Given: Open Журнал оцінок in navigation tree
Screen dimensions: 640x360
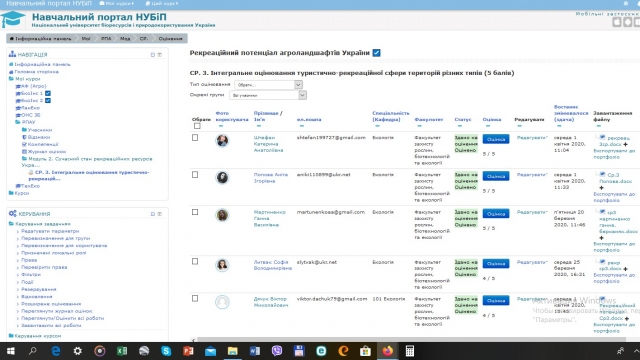Looking at the screenshot, I should tap(47, 151).
